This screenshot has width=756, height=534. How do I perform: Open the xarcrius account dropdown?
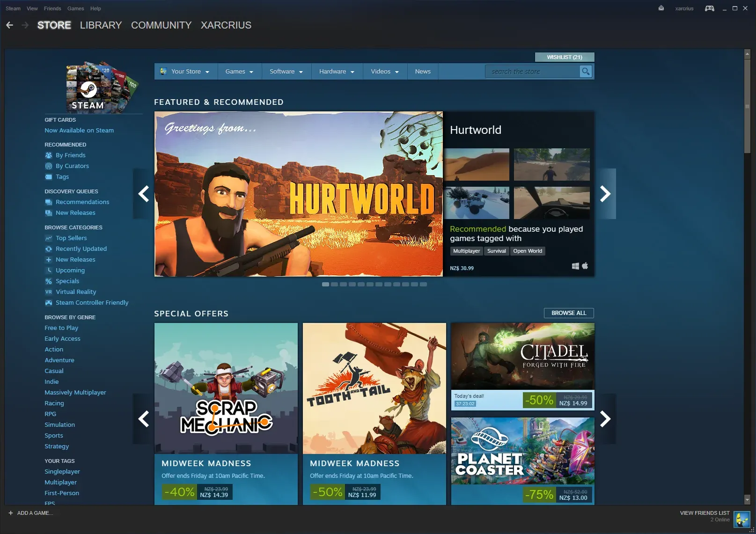(684, 8)
